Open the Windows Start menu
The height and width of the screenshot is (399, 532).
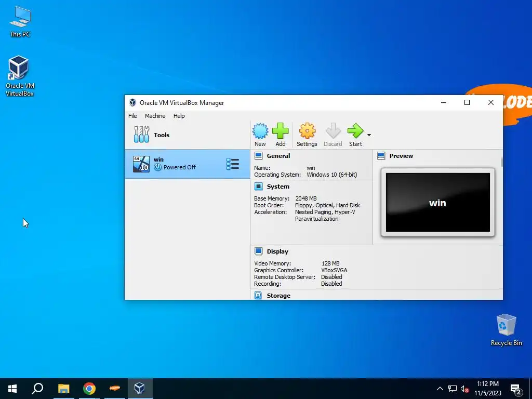(x=12, y=389)
